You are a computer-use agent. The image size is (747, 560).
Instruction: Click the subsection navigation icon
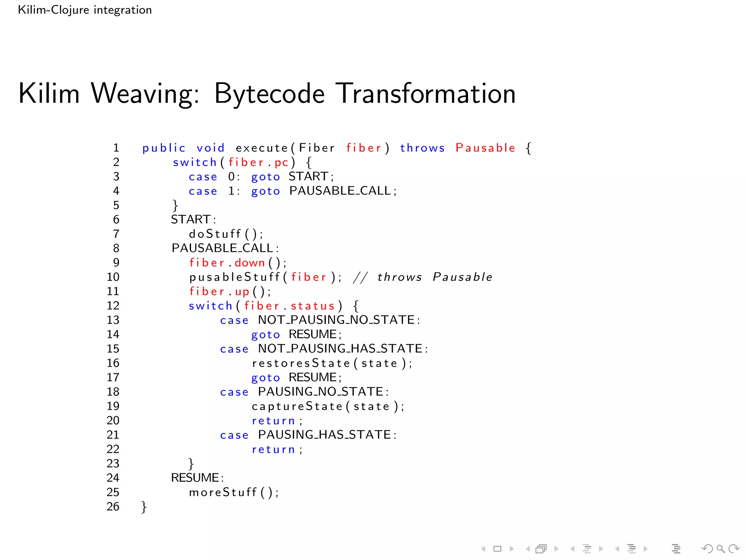[x=587, y=549]
